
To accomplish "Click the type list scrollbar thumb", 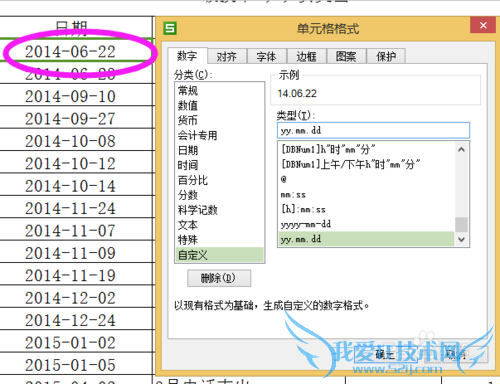I will coord(461,224).
